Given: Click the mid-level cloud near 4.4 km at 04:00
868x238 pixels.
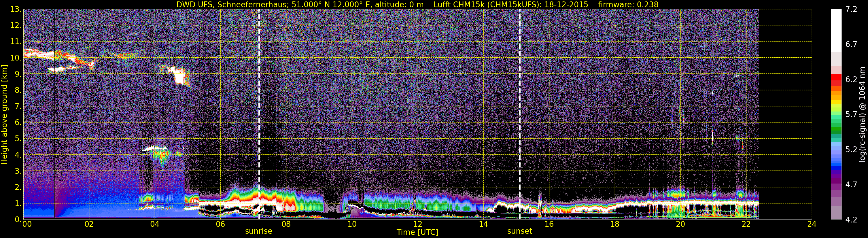Looking at the screenshot, I should 154,148.
